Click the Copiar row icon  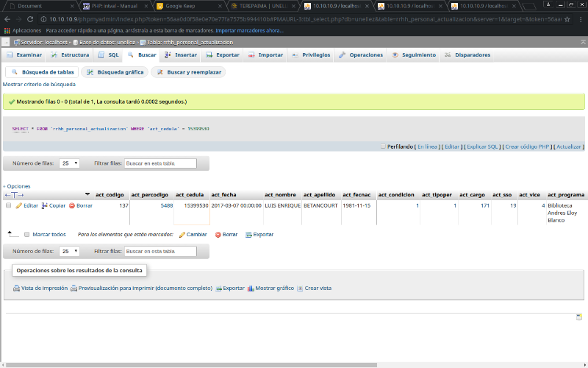tap(44, 205)
